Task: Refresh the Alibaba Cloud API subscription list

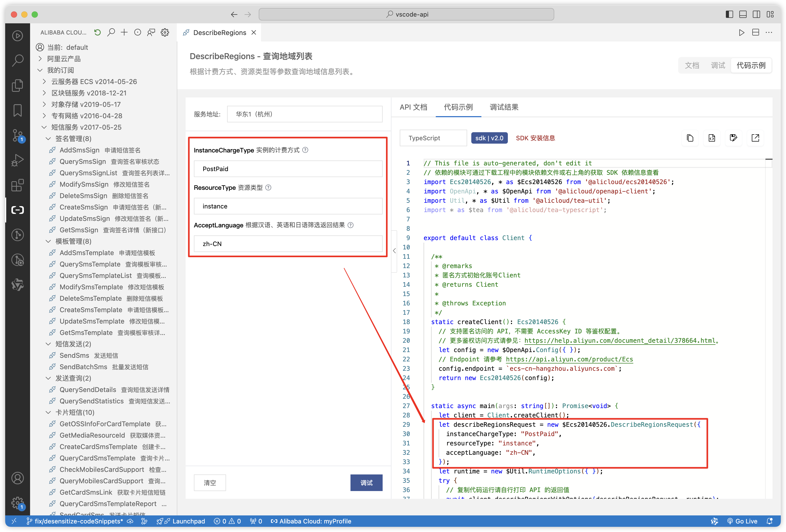Action: 97,32
